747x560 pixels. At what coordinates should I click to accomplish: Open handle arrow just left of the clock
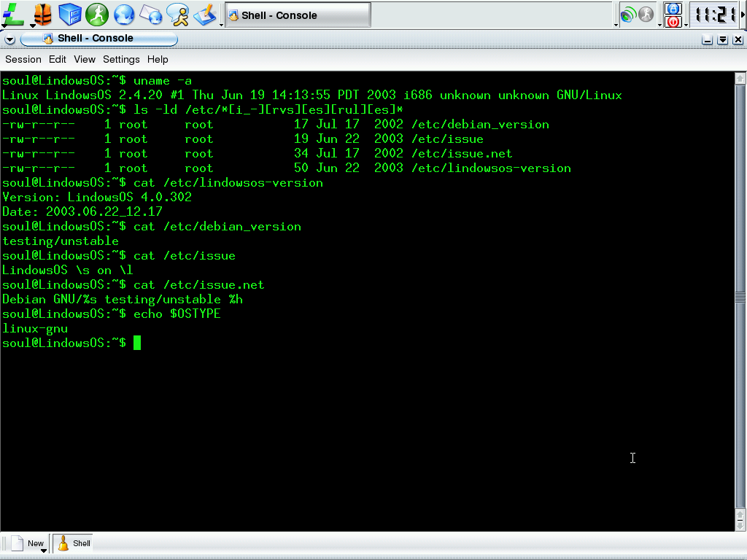click(x=686, y=25)
